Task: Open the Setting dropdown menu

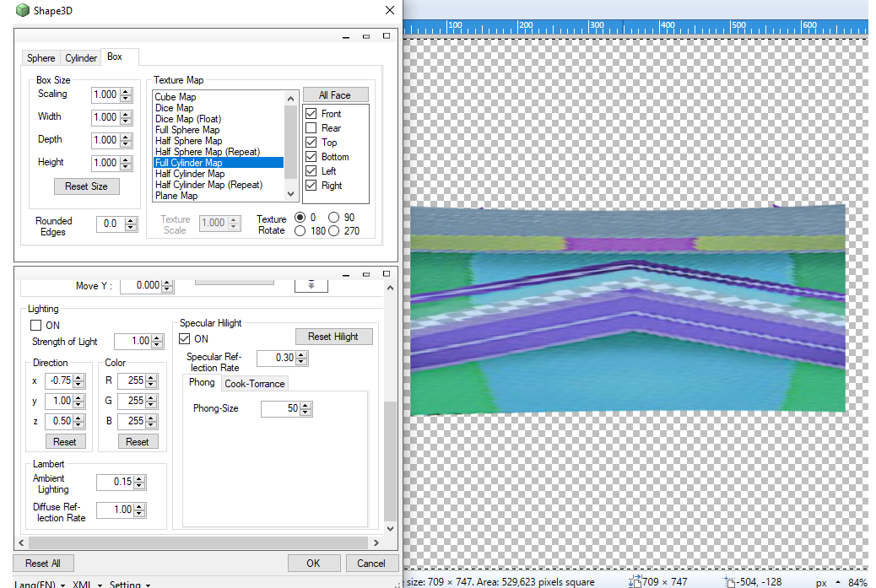Action: coord(130,584)
